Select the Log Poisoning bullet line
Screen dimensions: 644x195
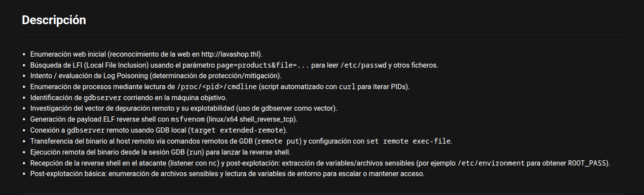click(x=156, y=76)
